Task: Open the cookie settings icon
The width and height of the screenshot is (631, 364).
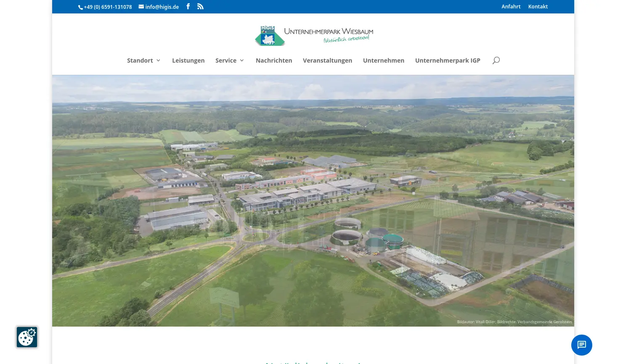Action: coord(27,337)
